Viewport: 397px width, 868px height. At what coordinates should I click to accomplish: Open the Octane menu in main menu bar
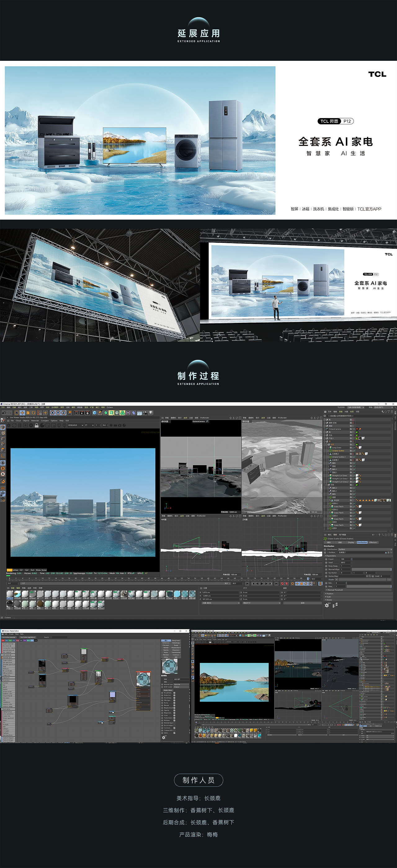coord(110,407)
